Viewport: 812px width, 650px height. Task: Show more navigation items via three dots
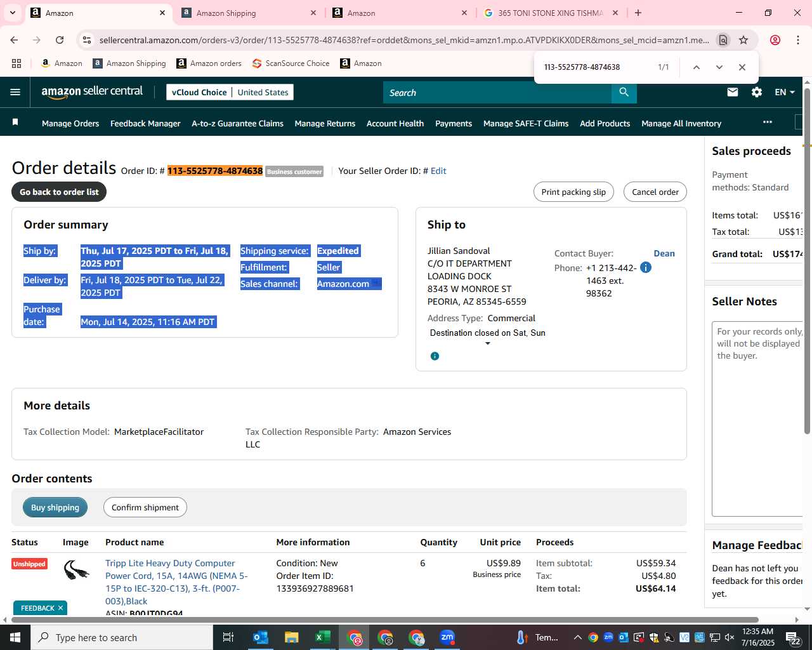pos(768,122)
